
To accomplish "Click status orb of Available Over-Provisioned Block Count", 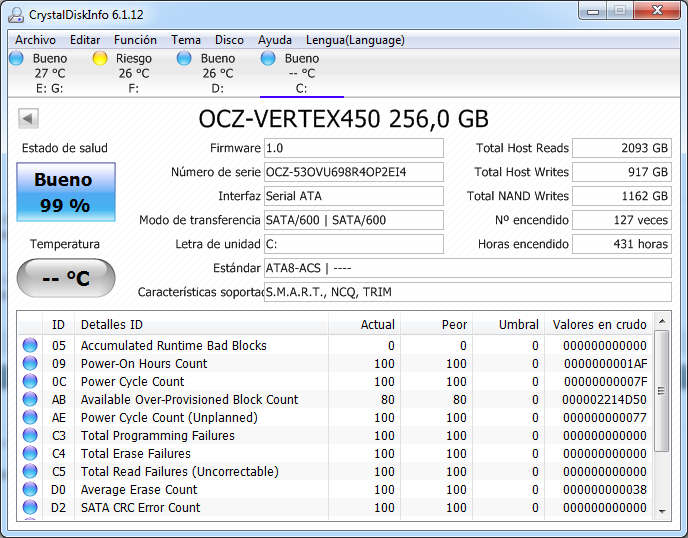I will tap(30, 399).
